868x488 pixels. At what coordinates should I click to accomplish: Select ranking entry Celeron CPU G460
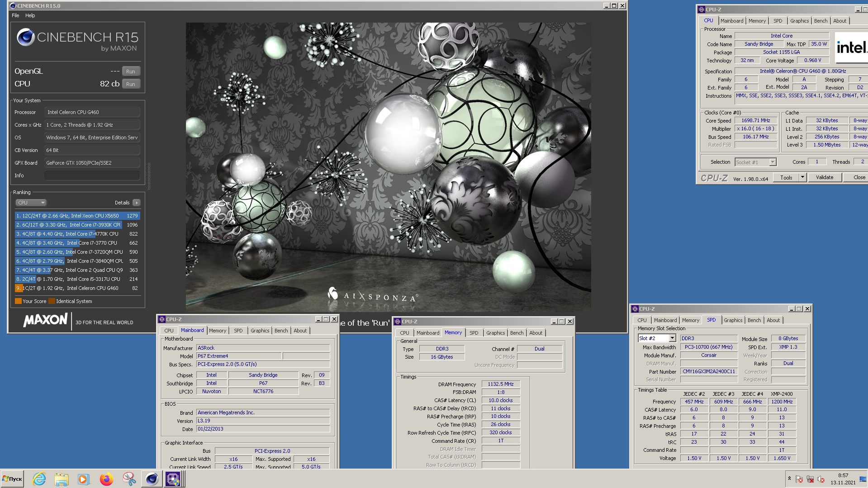77,288
